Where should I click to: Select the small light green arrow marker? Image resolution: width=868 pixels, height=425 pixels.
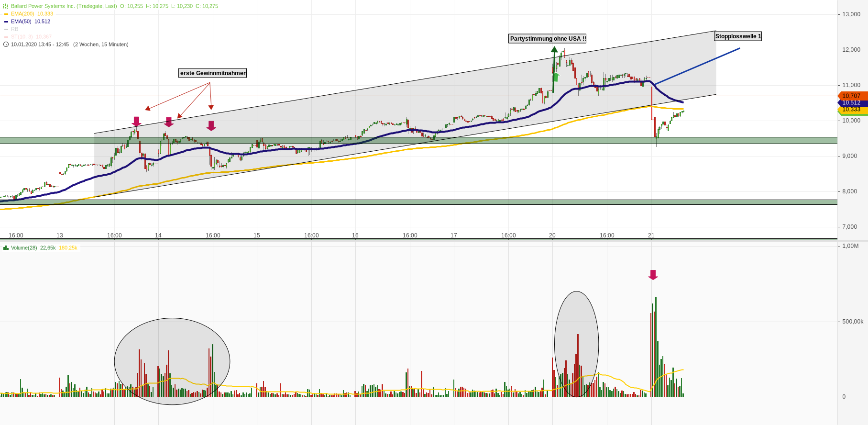556,77
